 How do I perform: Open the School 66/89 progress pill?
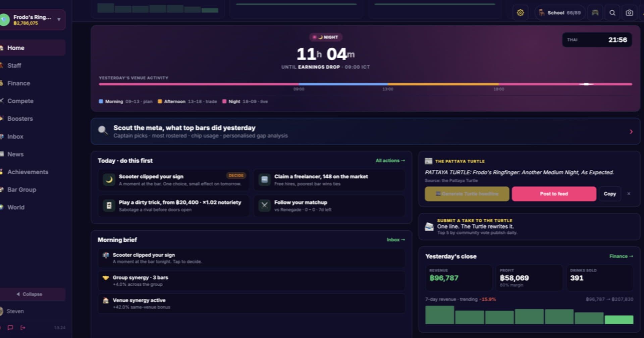[x=559, y=13]
